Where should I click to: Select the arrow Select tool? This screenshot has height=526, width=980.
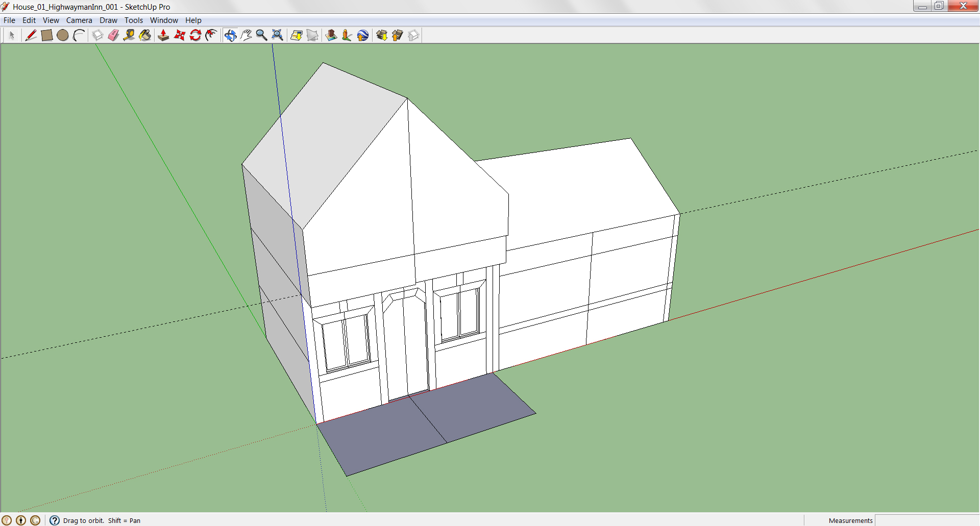pyautogui.click(x=12, y=35)
